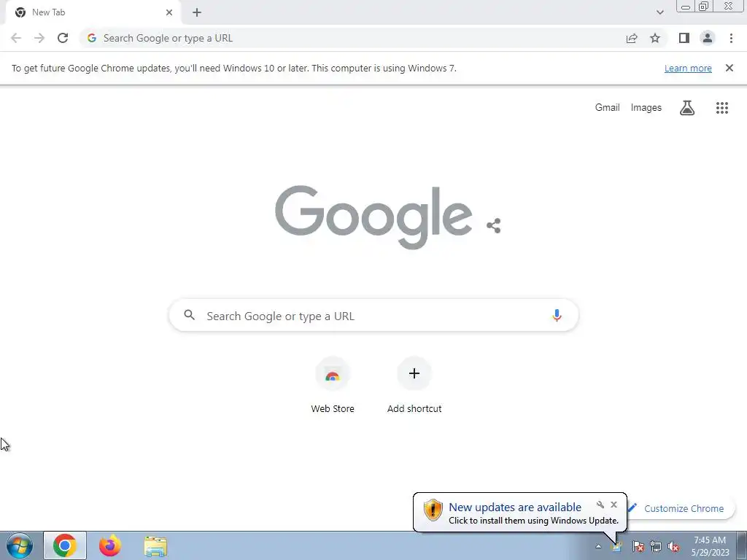Add a new shortcut tile

point(414,385)
